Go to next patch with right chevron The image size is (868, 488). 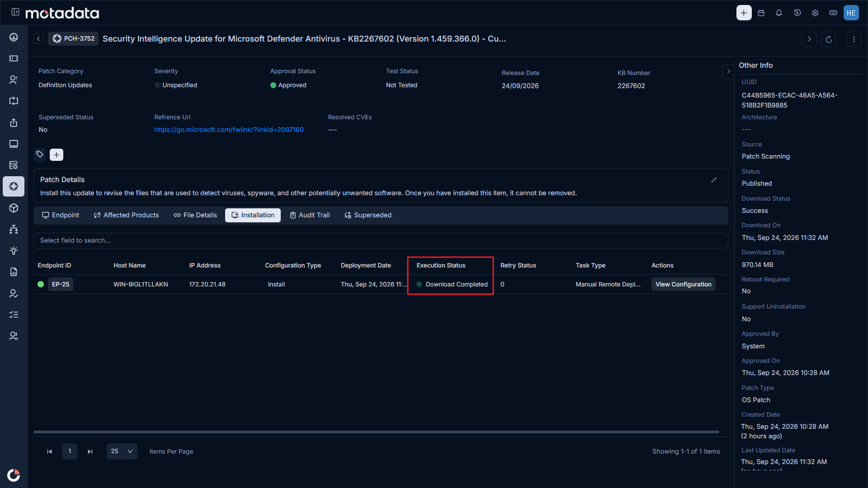[809, 39]
